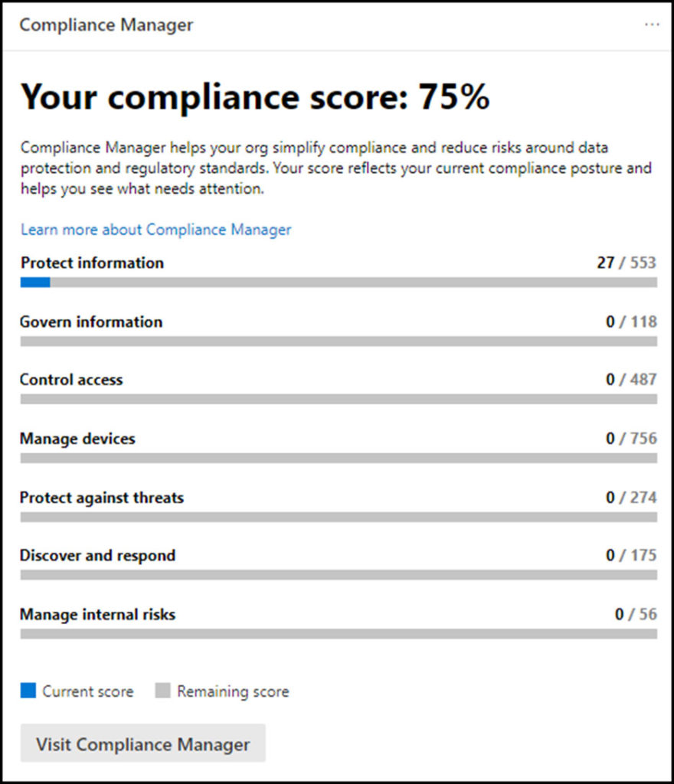Click the Protect information progress bar

[339, 283]
